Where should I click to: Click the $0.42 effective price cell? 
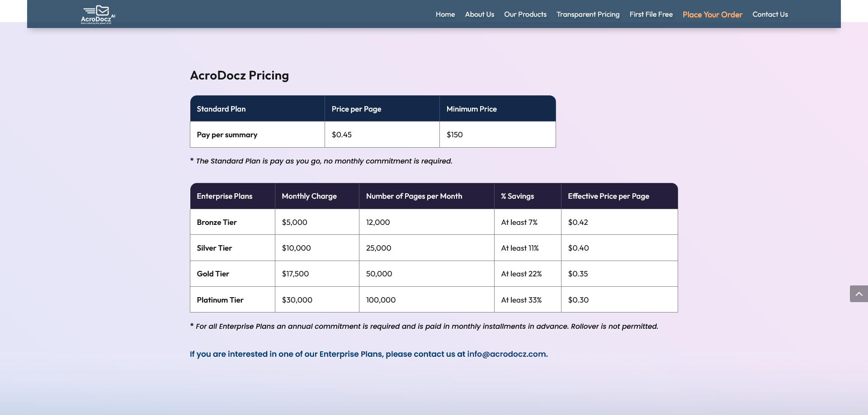click(x=619, y=222)
